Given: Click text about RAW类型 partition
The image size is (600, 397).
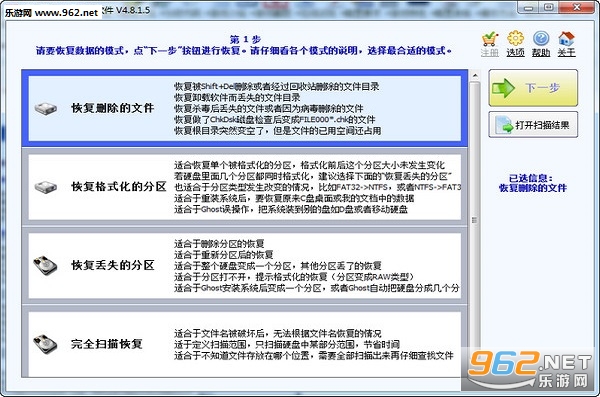Looking at the screenshot, I should [x=294, y=277].
